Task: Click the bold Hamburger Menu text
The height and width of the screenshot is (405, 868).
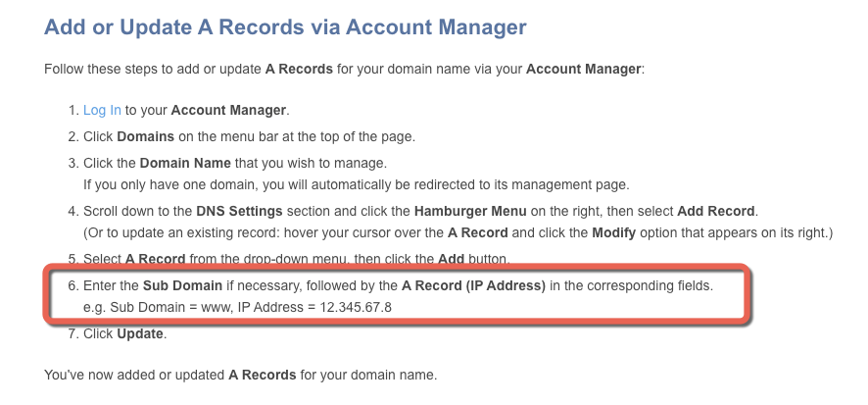Action: tap(470, 211)
